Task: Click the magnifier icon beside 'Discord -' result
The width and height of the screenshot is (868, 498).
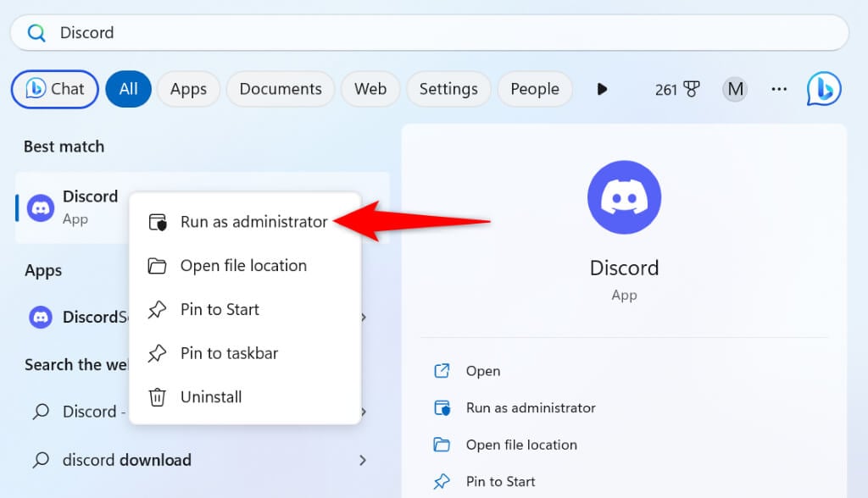Action: [41, 412]
